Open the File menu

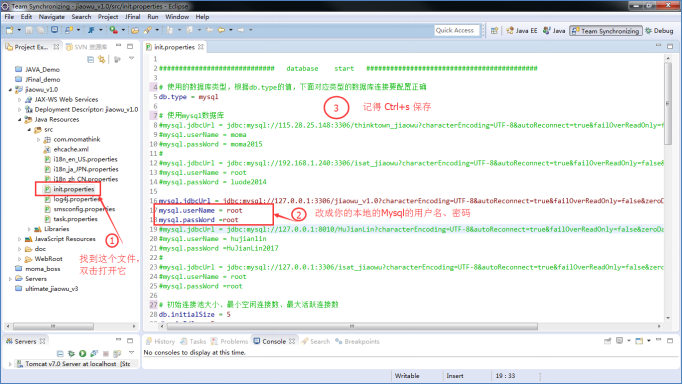[9, 17]
